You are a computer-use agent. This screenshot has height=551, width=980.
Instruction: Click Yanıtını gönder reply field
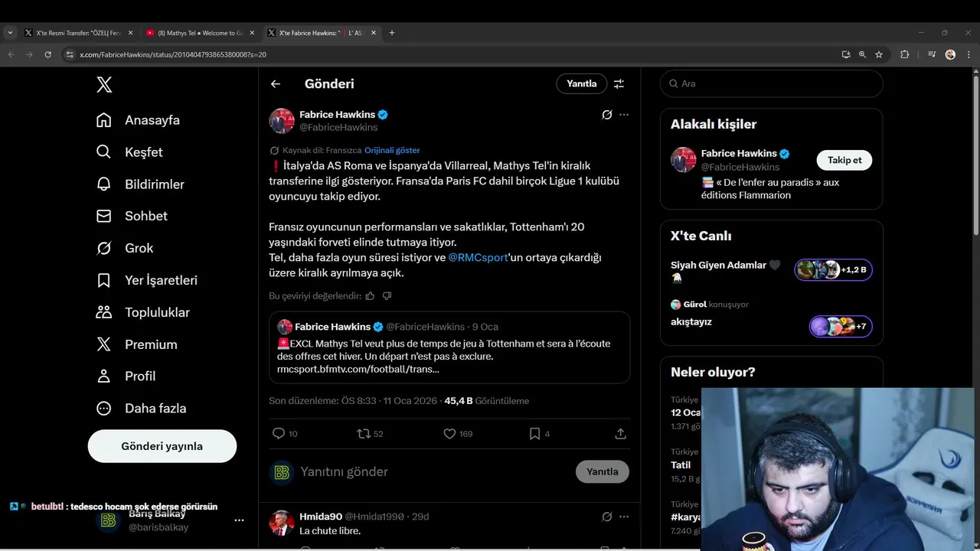click(433, 471)
